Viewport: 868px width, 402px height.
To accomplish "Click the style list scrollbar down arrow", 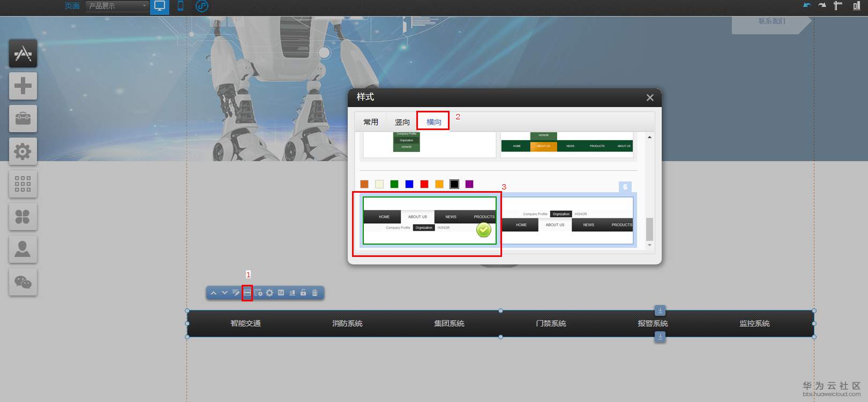I will pyautogui.click(x=649, y=245).
